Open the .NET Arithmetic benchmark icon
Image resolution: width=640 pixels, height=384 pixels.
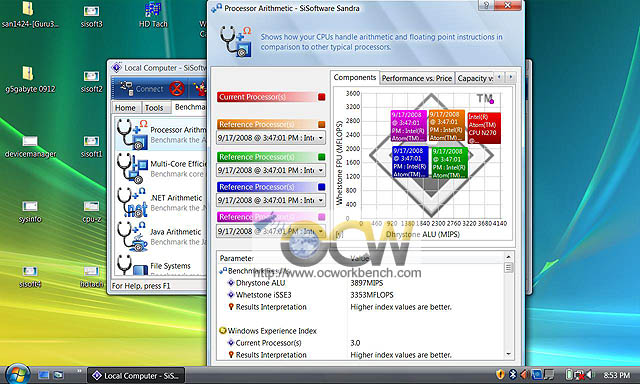click(132, 202)
